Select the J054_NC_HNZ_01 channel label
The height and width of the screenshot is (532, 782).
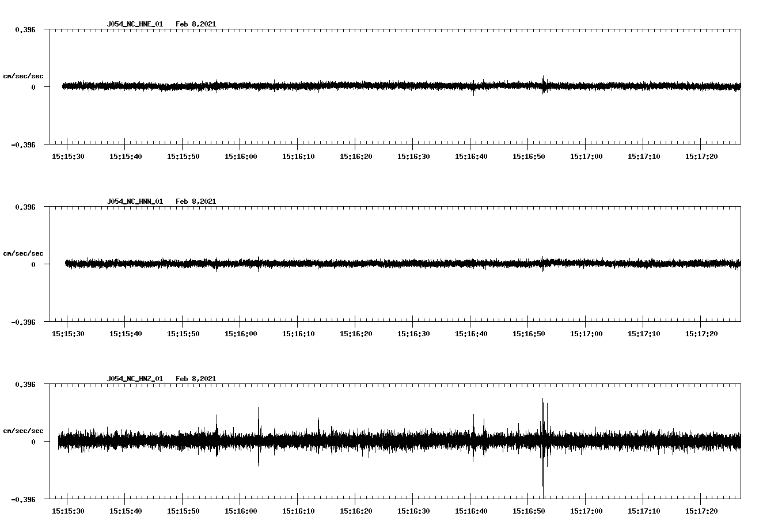134,378
